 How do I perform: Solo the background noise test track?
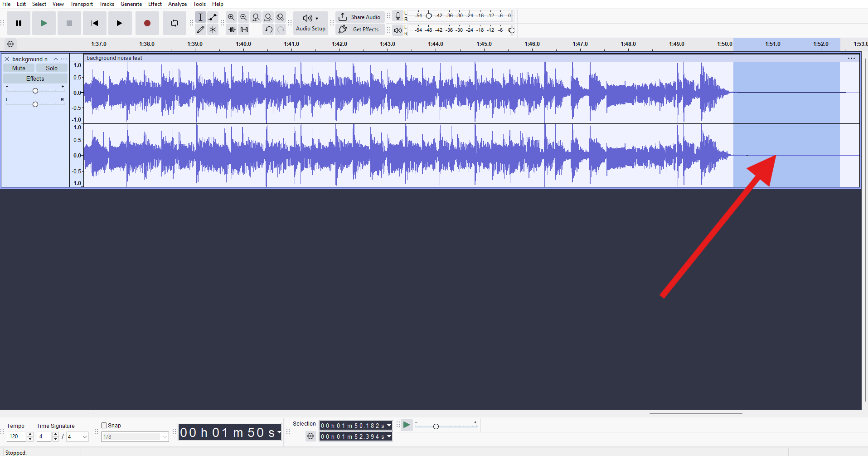point(51,68)
